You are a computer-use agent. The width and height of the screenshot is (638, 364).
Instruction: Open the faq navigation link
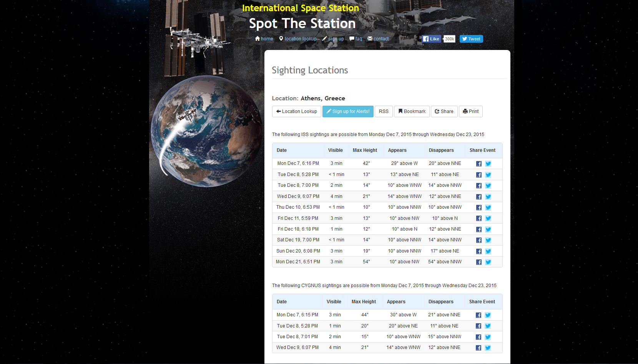[x=356, y=39]
